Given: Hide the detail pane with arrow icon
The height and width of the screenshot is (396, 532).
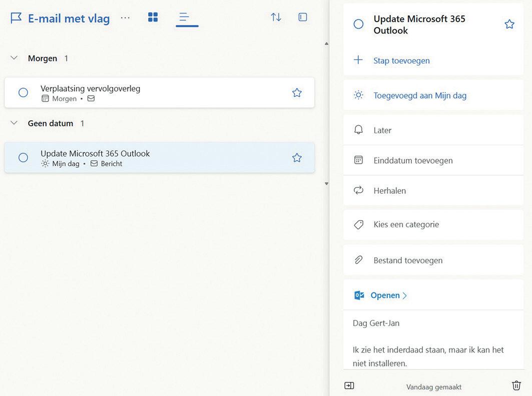Looking at the screenshot, I should pyautogui.click(x=349, y=385).
